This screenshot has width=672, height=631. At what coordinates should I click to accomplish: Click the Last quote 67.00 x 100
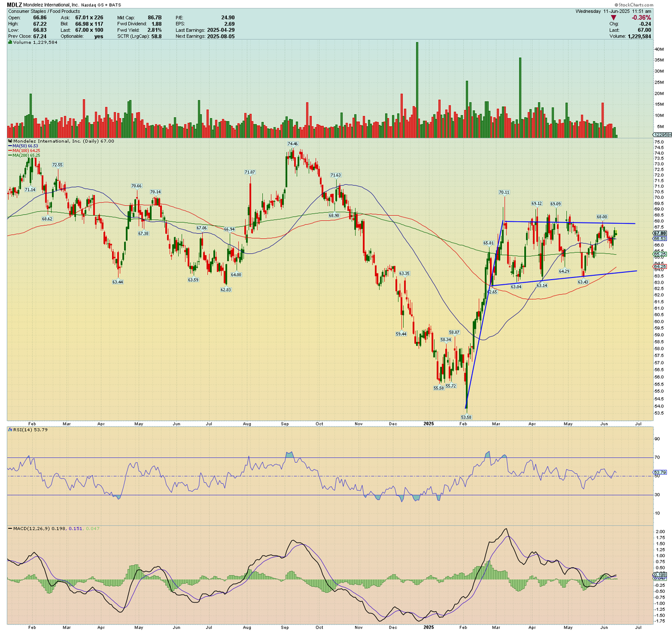tap(89, 30)
